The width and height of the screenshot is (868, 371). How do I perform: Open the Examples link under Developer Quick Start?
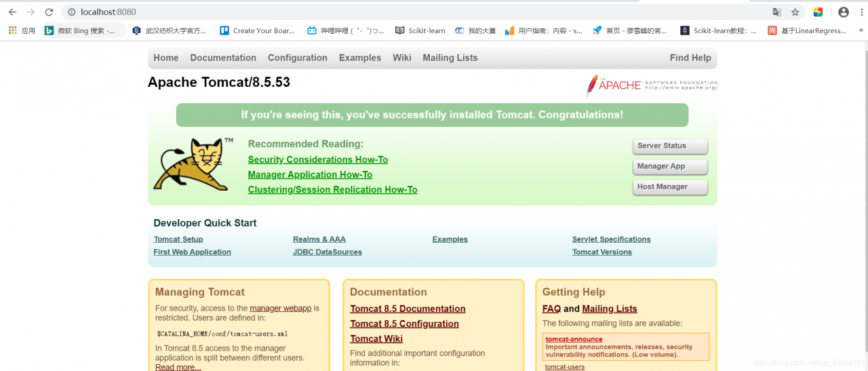(x=450, y=239)
